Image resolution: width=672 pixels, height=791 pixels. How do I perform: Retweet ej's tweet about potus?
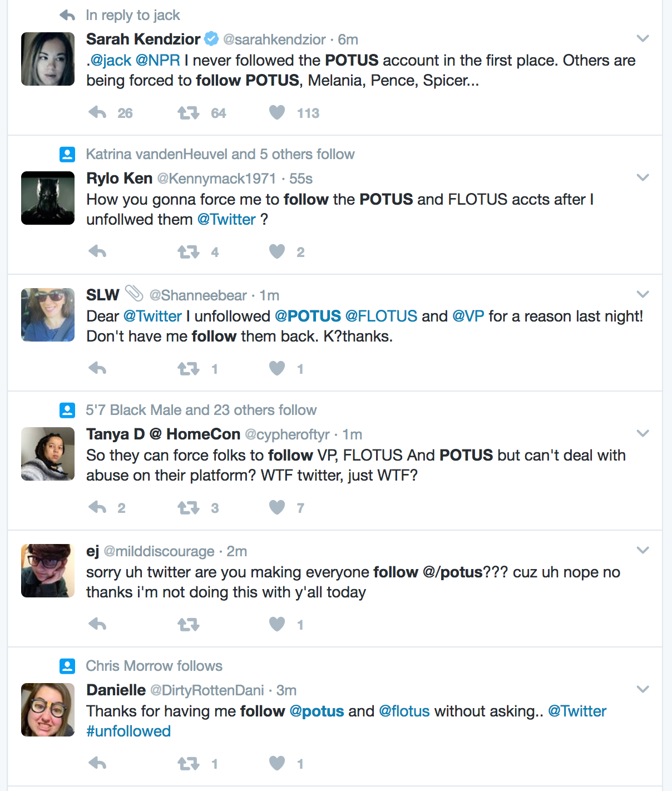(x=188, y=624)
